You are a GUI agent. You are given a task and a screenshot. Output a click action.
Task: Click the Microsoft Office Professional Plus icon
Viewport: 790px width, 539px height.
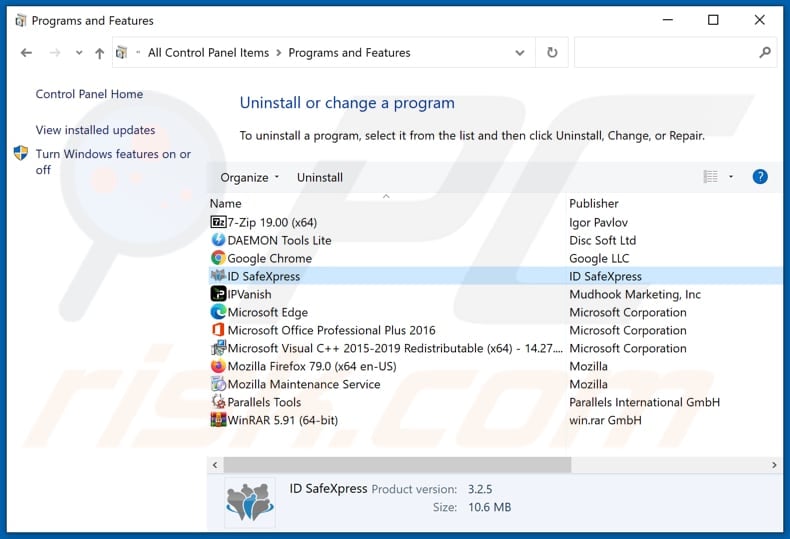coord(218,330)
